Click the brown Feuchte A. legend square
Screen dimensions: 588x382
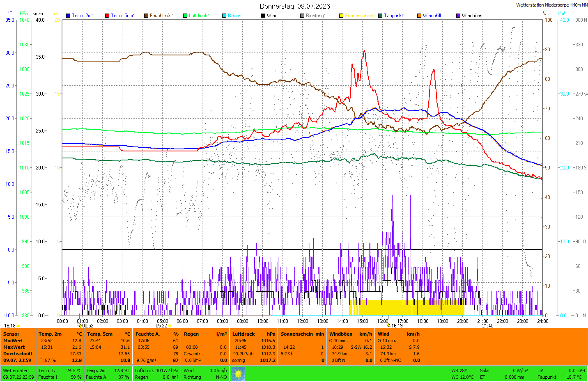[146, 16]
